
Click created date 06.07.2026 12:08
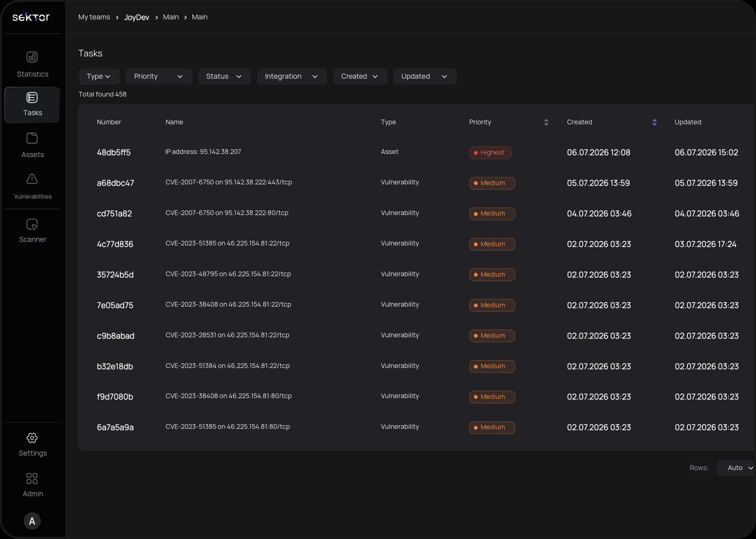[x=598, y=152]
